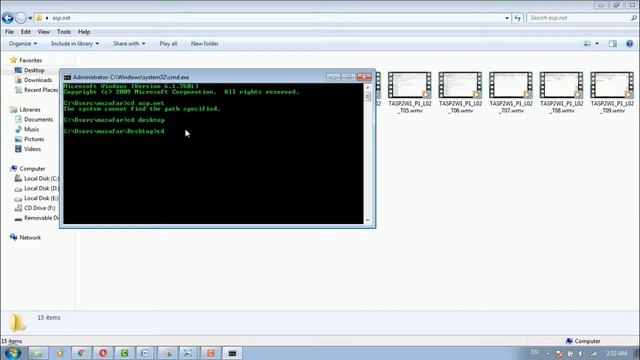Select video TASP2W1_P1_L02_T05.wmv
This screenshot has width=640, height=360.
pos(410,93)
